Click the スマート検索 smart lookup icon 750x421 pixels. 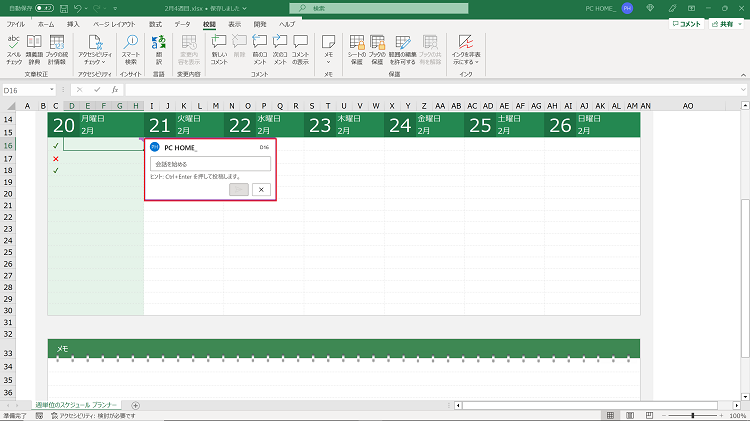click(131, 46)
